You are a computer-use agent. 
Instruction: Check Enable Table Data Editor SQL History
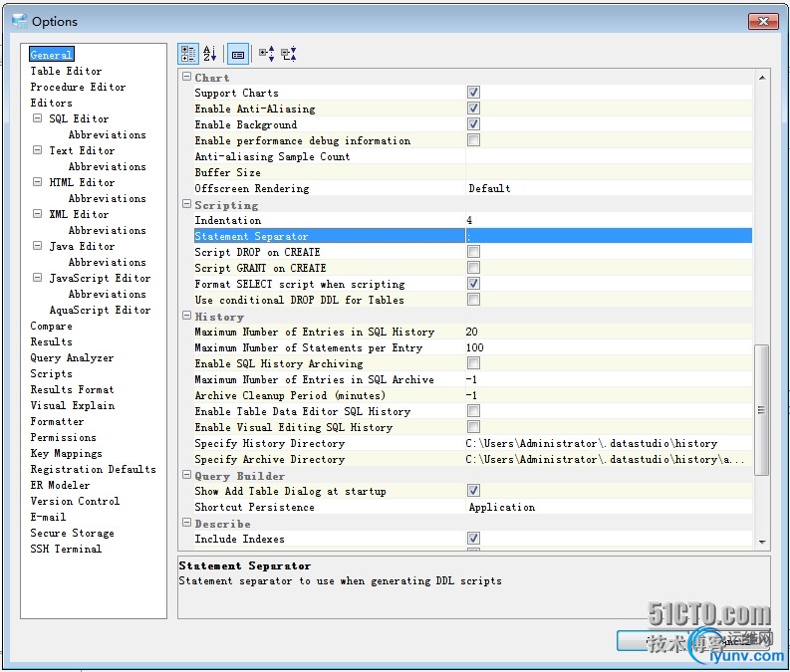(x=473, y=411)
